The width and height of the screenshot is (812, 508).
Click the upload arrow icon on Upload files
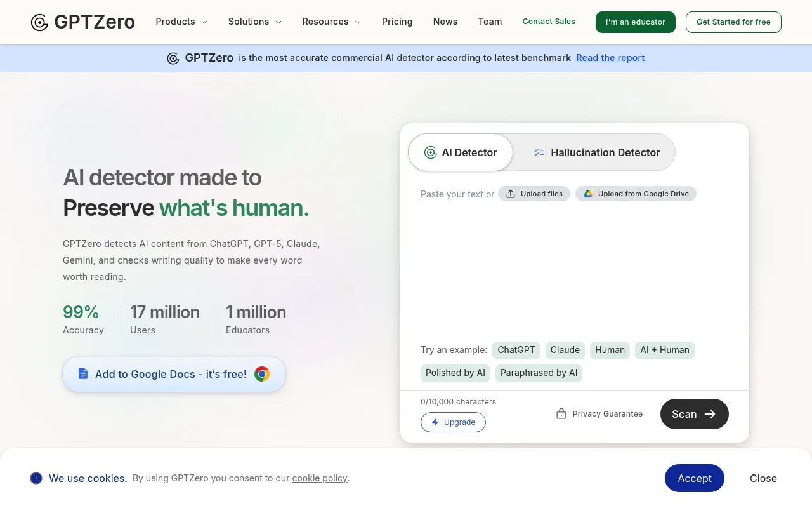pos(511,194)
